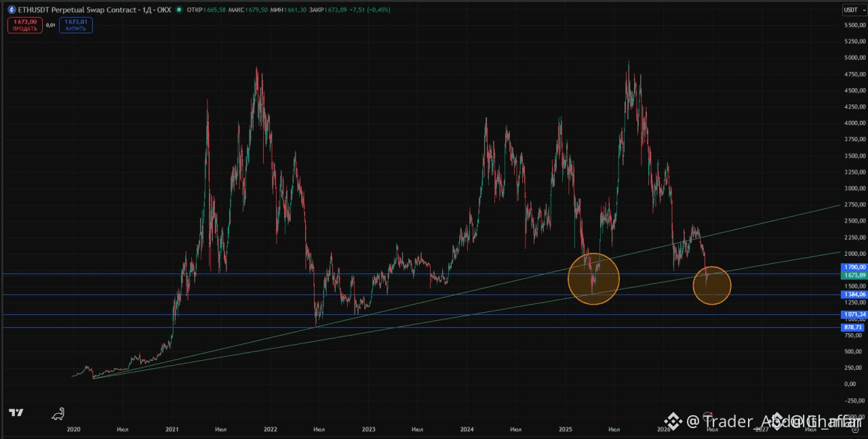This screenshot has height=439, width=868.
Task: Select the smaller orange circle near 2026
Action: (x=712, y=285)
